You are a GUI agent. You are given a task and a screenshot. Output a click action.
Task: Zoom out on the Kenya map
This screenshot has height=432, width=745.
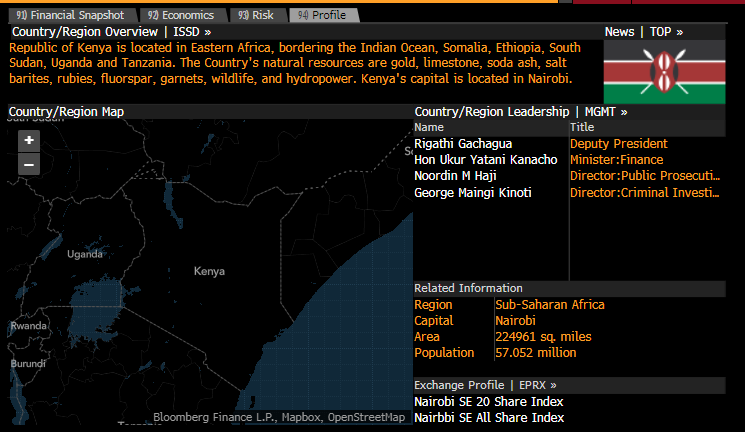29,165
